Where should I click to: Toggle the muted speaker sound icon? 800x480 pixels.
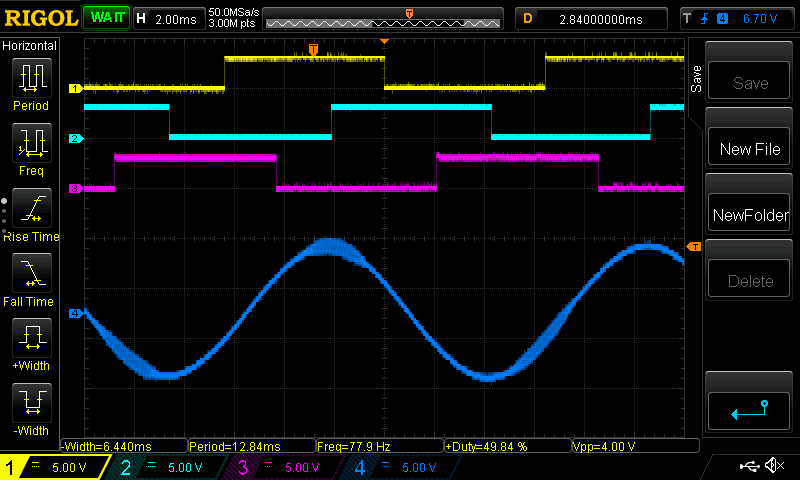point(774,465)
